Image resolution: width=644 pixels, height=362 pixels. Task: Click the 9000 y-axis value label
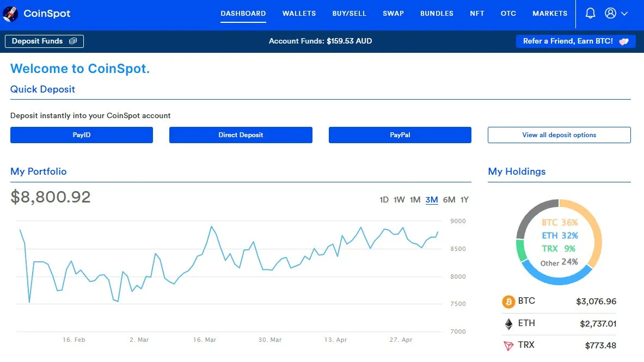(x=458, y=221)
